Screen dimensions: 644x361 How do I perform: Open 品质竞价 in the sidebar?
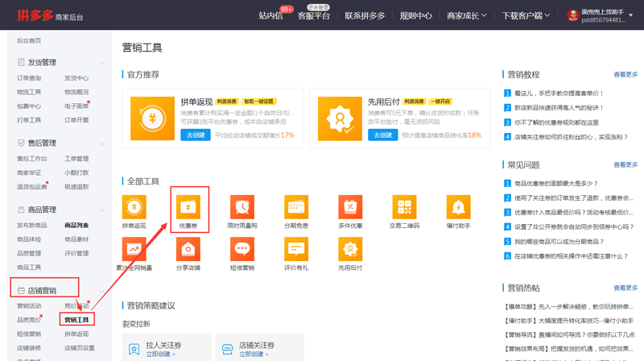click(29, 320)
